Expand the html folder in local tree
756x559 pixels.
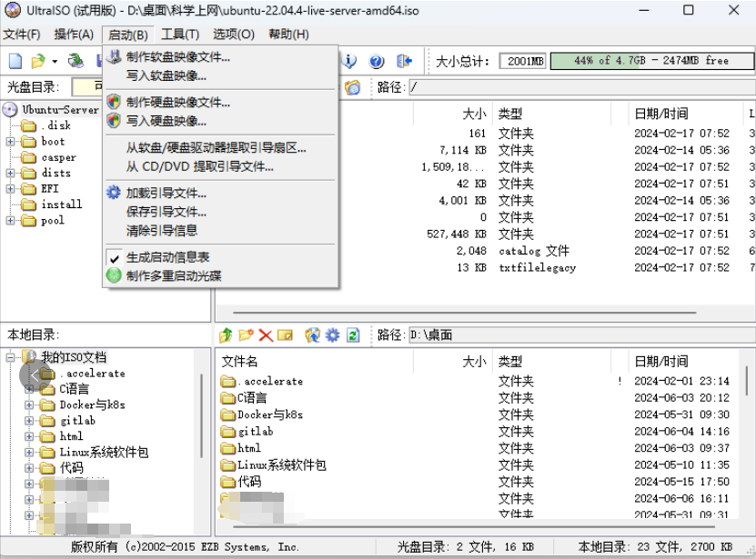pos(29,436)
